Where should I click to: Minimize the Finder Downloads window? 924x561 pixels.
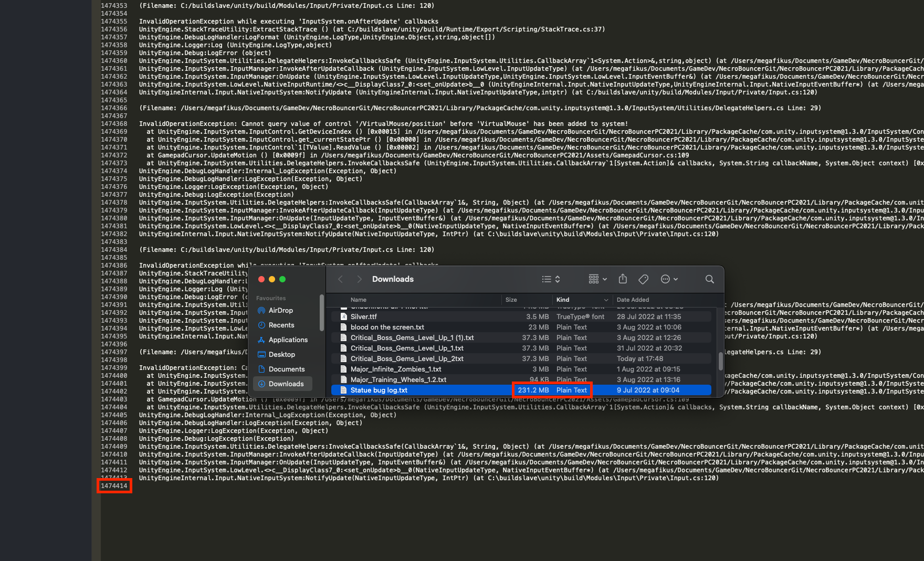click(272, 279)
